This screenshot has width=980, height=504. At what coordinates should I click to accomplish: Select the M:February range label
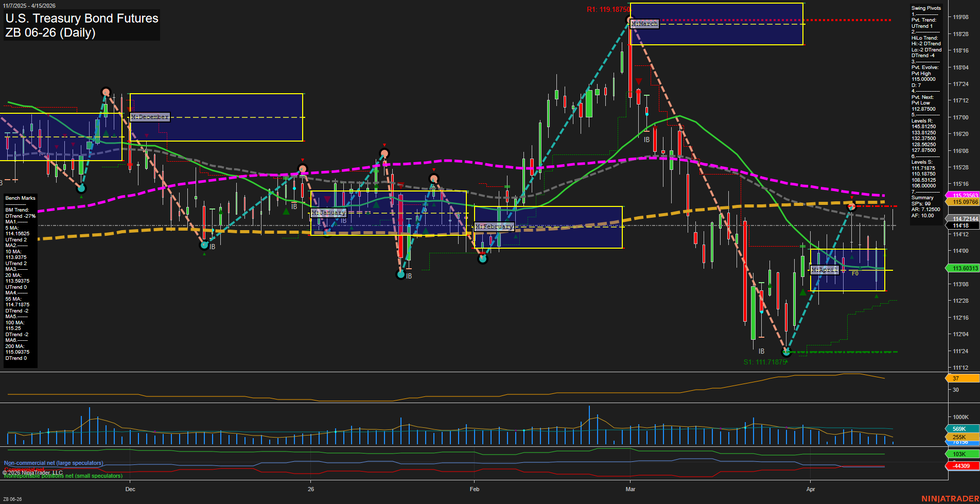pyautogui.click(x=494, y=227)
